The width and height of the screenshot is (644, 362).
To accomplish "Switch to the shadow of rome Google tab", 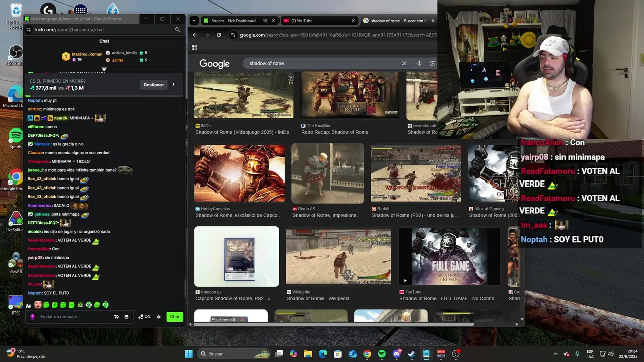I will coord(397,21).
